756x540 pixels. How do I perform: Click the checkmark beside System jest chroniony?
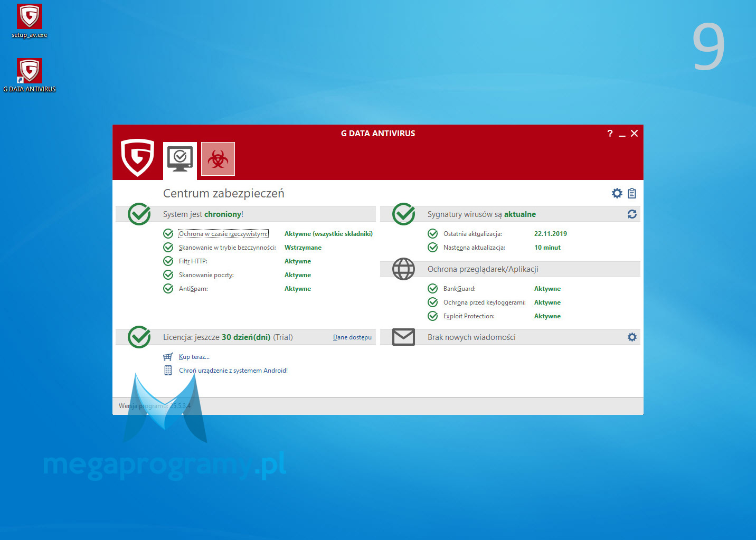point(139,214)
